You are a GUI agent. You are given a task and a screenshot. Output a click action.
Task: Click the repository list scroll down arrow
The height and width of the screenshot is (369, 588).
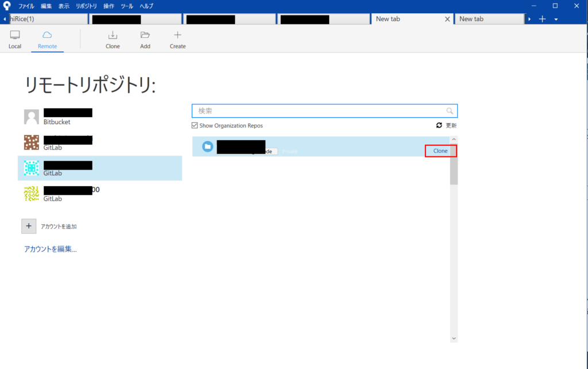454,339
